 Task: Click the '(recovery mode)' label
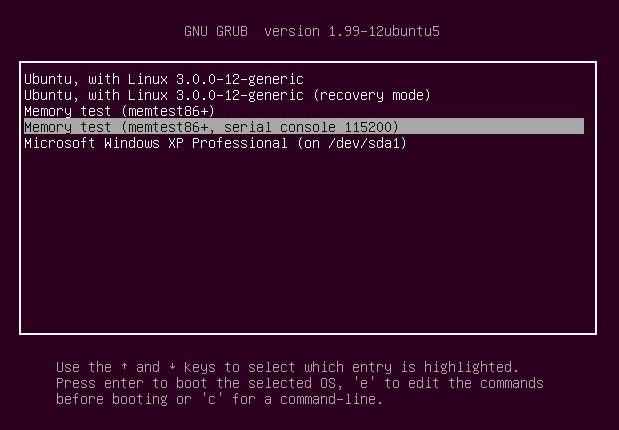[x=371, y=95]
